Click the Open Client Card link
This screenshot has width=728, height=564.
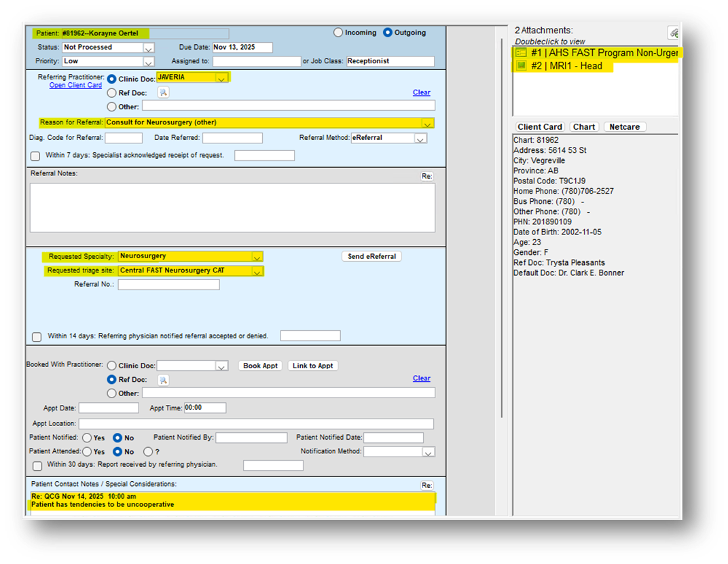pos(75,86)
